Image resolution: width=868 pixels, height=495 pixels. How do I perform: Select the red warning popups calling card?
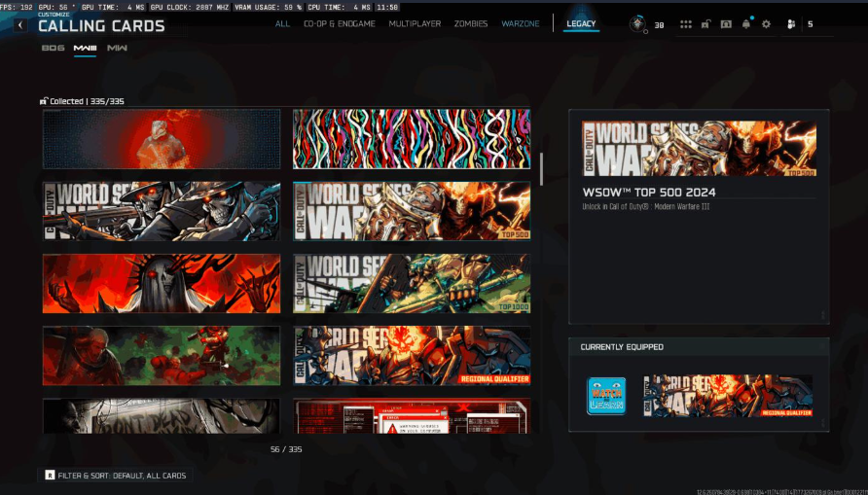(412, 416)
